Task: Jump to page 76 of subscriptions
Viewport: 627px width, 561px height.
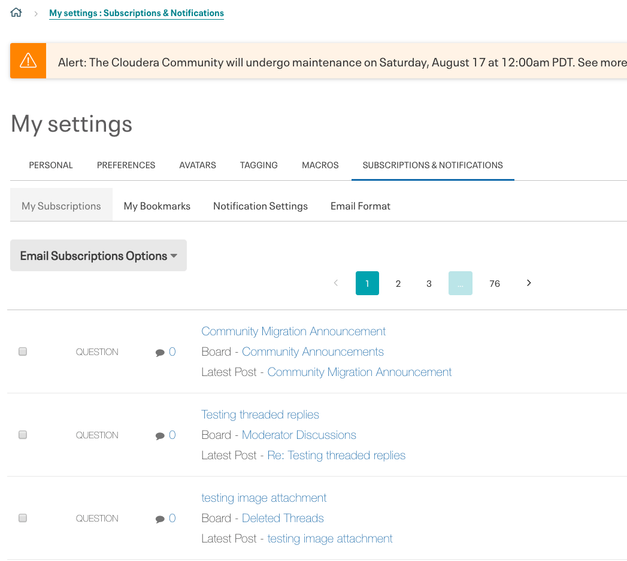Action: [x=494, y=283]
